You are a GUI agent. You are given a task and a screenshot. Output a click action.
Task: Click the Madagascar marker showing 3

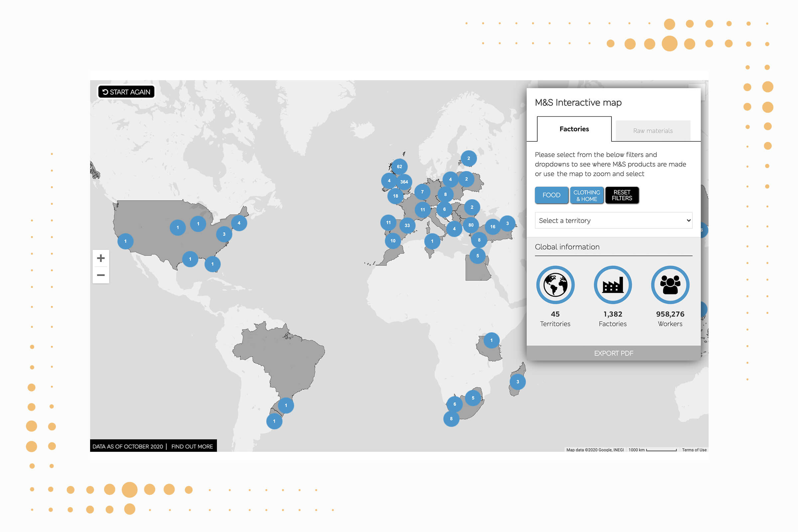(x=517, y=382)
